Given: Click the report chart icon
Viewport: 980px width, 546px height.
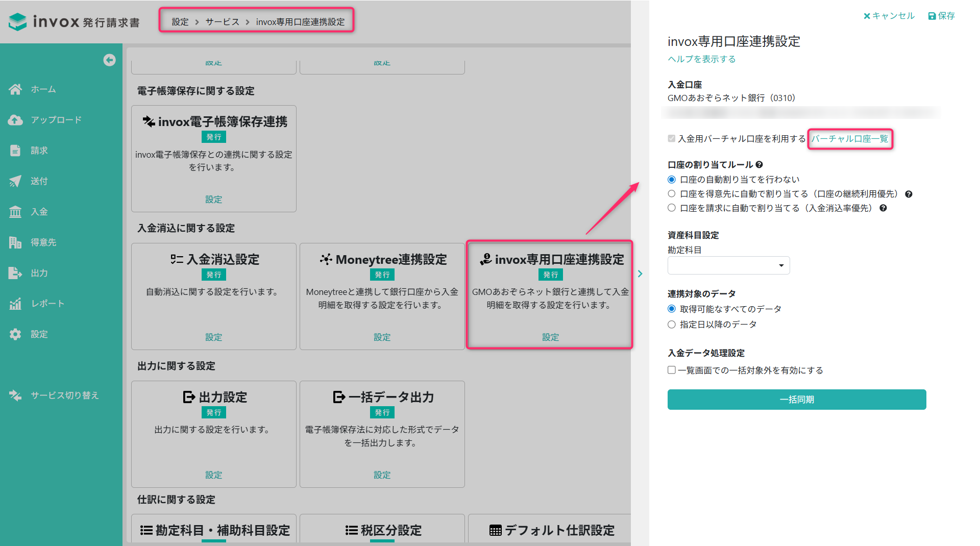Looking at the screenshot, I should 15,304.
